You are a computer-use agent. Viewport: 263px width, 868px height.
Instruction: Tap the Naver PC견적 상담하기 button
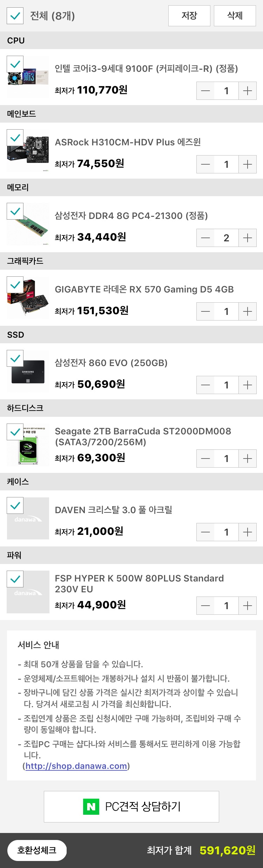pos(131,806)
